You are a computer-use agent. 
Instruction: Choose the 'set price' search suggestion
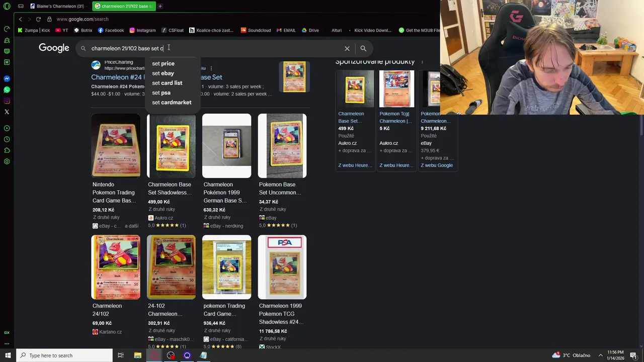[163, 63]
